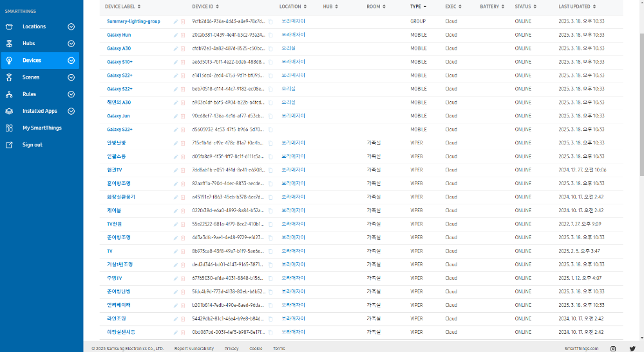Click trash icon on TV전원 row
Screen dimensions: 644x352
click(x=183, y=224)
